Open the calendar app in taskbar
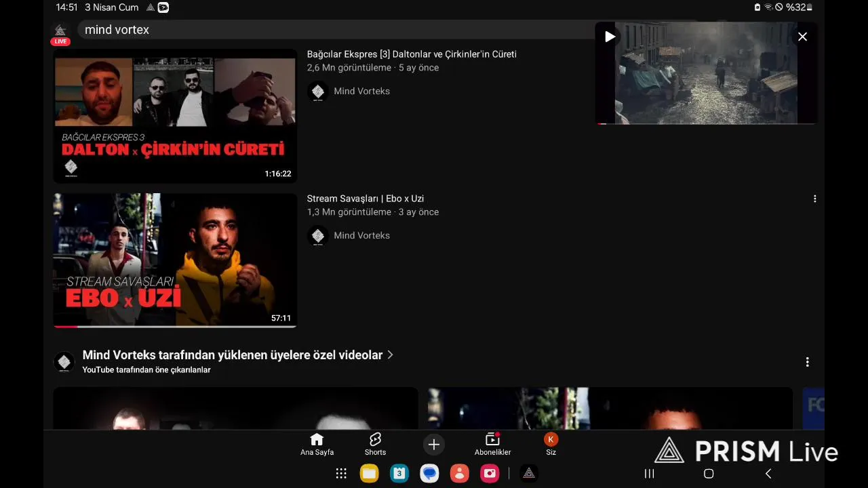Screen dimensions: 868x488 click(399, 474)
